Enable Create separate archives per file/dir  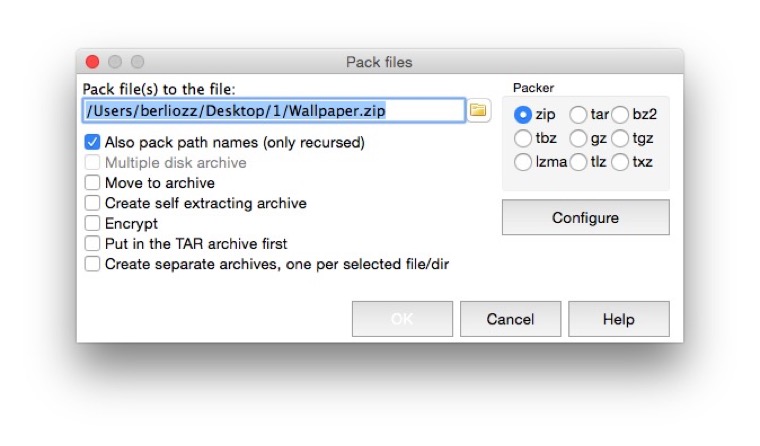pyautogui.click(x=93, y=264)
